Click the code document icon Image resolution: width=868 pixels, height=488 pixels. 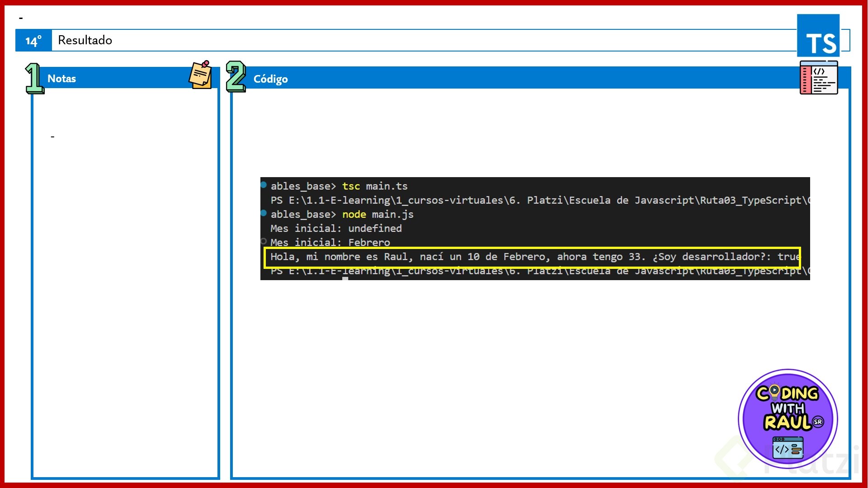pos(818,78)
